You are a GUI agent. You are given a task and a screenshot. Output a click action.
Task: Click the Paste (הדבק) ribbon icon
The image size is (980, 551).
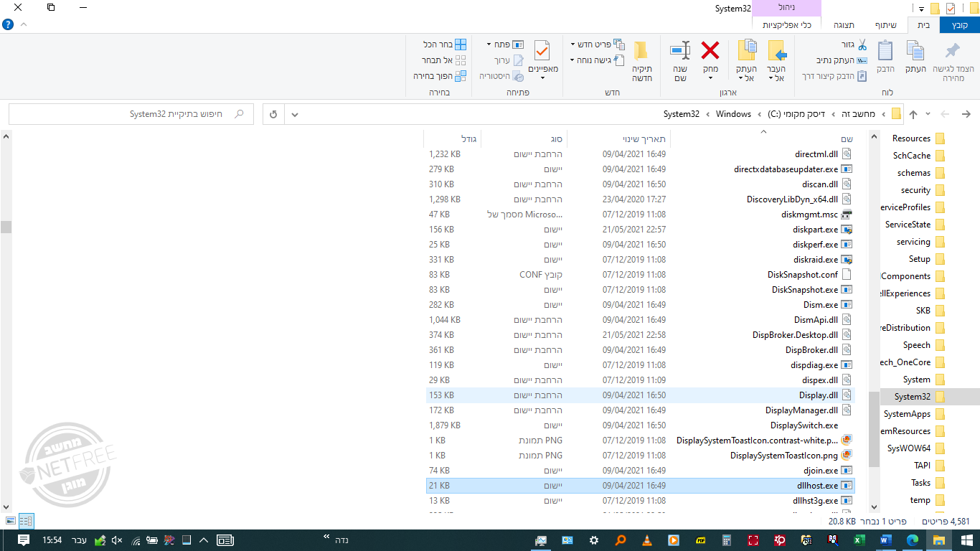[x=885, y=57]
